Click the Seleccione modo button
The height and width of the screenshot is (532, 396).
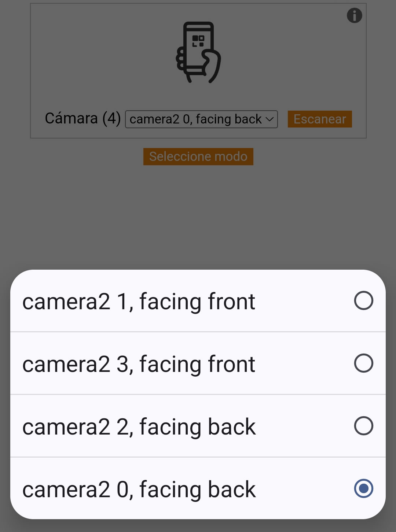pos(198,156)
